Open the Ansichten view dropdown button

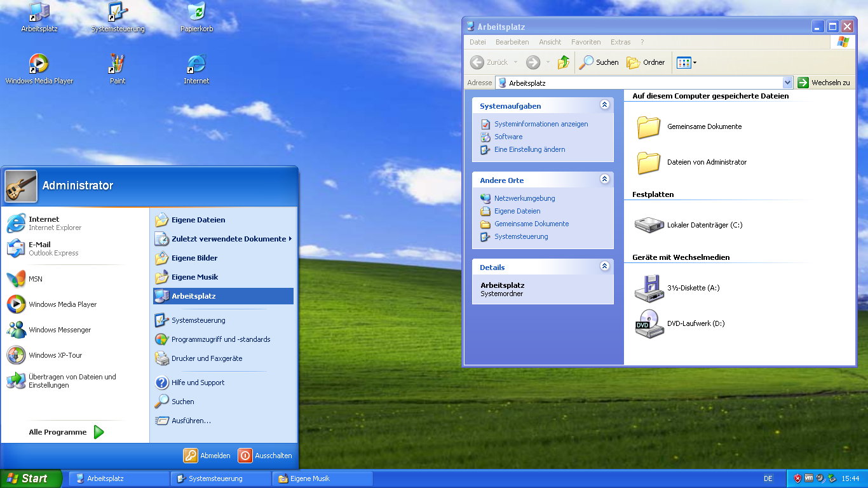687,62
